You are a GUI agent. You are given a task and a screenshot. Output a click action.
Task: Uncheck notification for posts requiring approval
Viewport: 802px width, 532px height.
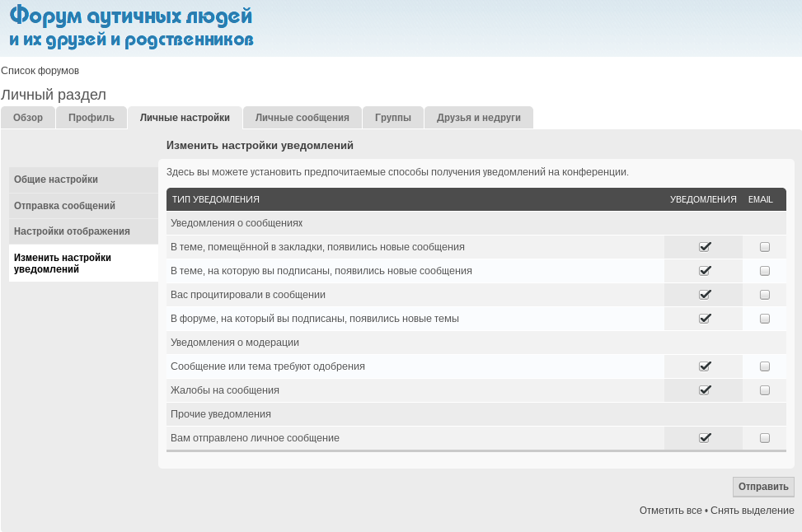pyautogui.click(x=704, y=366)
